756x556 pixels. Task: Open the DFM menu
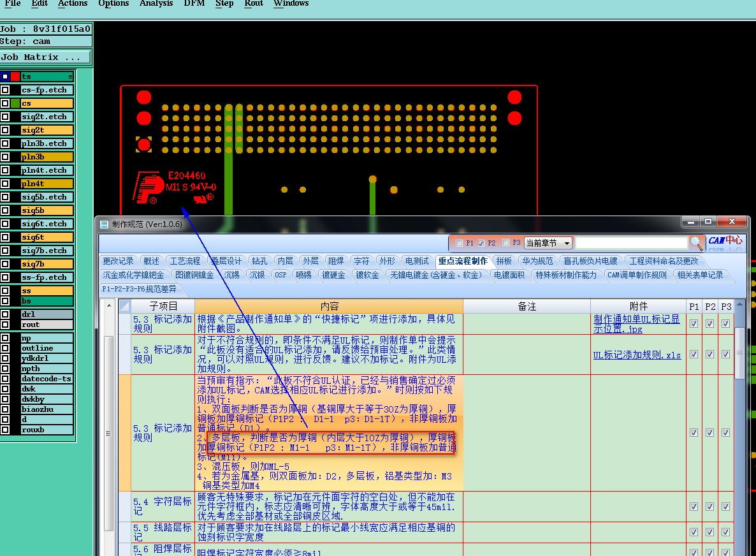194,3
